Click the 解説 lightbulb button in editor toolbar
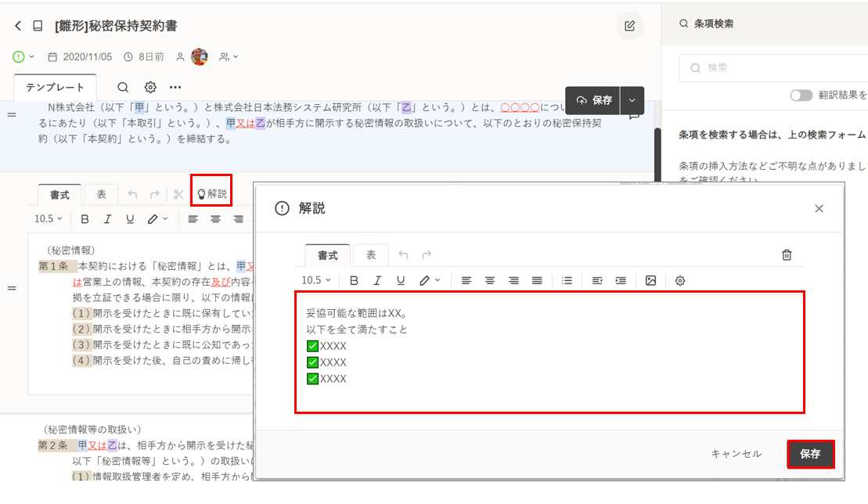Screen dimensions: 868x504 [211, 193]
